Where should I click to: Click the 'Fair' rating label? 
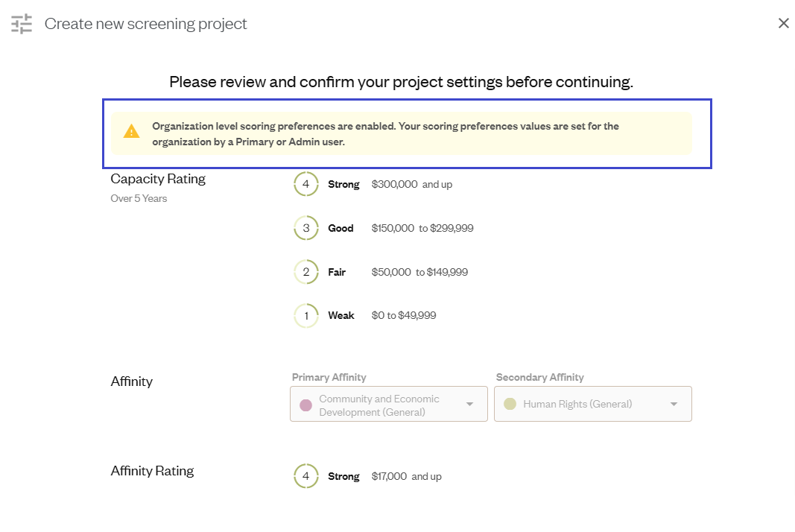pyautogui.click(x=337, y=272)
